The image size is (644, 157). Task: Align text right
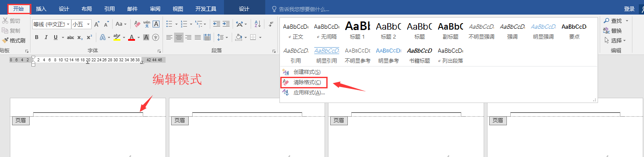point(188,37)
